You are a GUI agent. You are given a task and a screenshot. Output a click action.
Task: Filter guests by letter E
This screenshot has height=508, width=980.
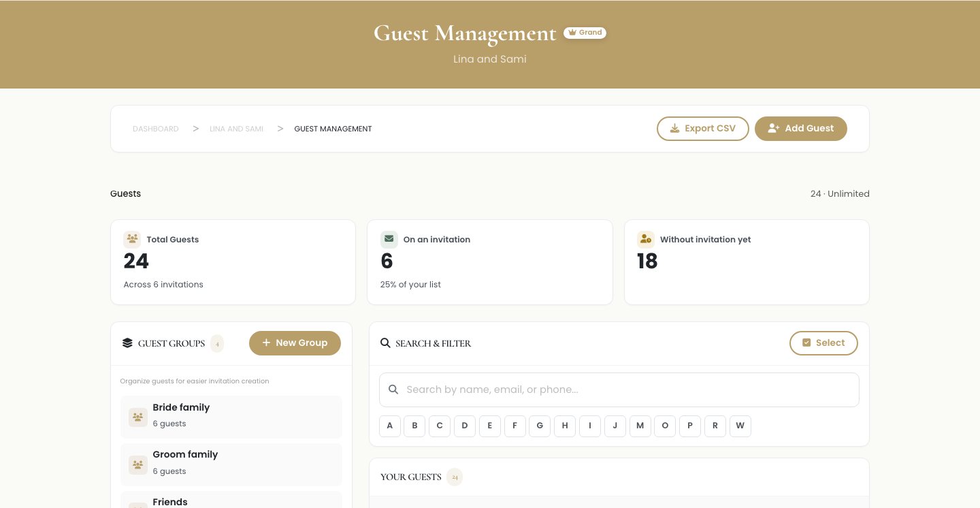(490, 426)
